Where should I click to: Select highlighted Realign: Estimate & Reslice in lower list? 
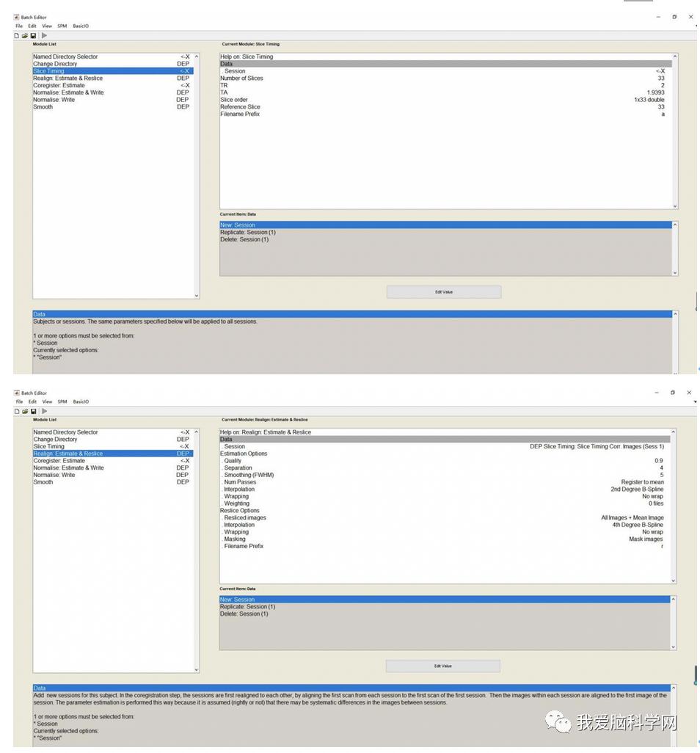pos(112,454)
